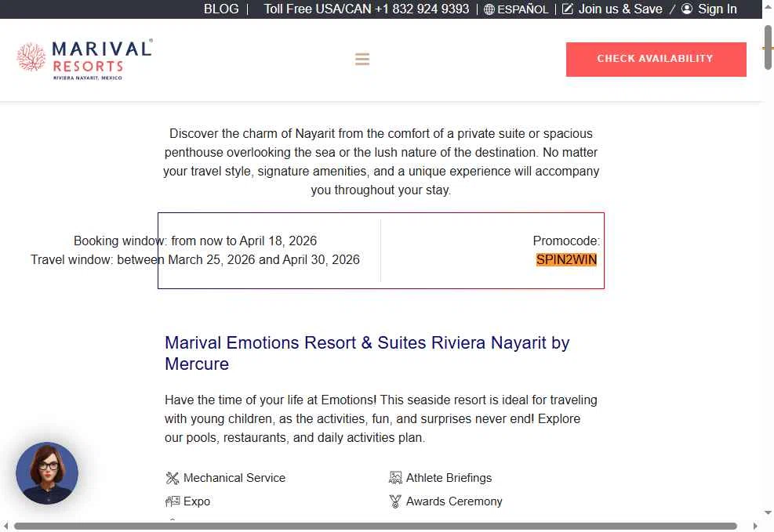
Task: Click the Mechanical Service tools icon
Action: tap(173, 478)
